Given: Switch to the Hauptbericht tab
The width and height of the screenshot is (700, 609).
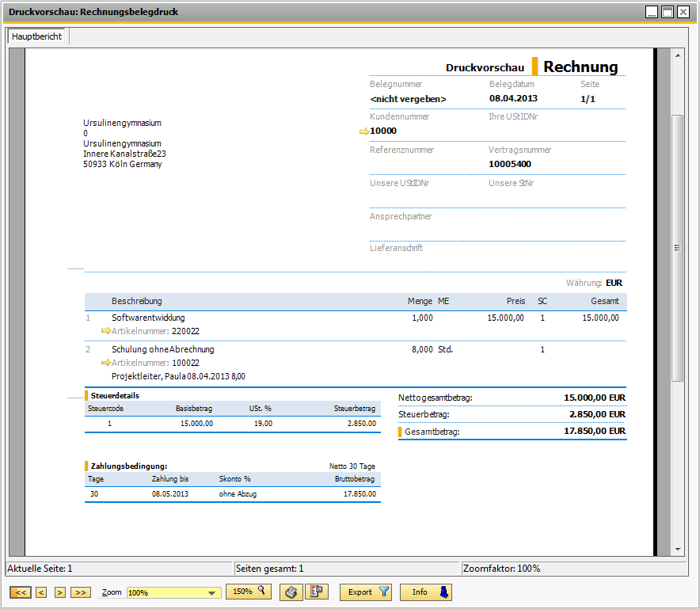Looking at the screenshot, I should [x=37, y=36].
